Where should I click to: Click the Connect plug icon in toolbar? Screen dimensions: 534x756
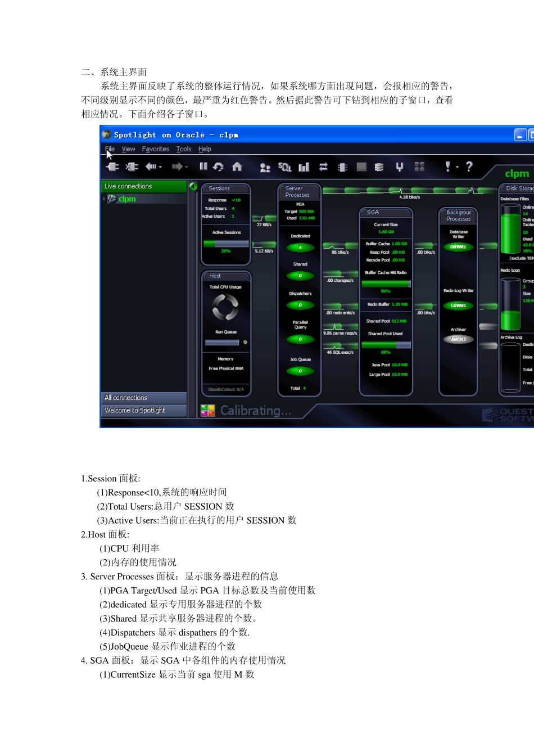tap(112, 166)
